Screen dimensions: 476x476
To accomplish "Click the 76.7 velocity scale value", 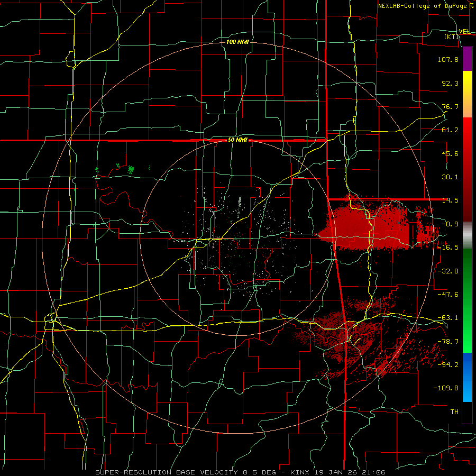I will (450, 106).
